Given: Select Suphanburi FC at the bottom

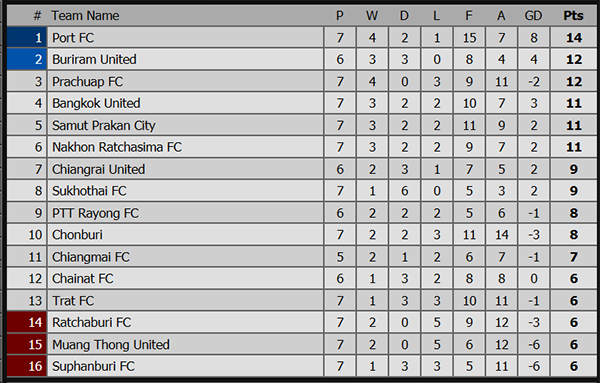Looking at the screenshot, I should pos(93,367).
